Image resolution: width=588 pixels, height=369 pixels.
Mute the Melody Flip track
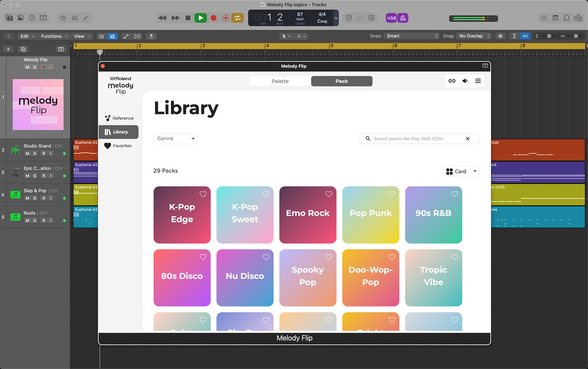pos(27,67)
